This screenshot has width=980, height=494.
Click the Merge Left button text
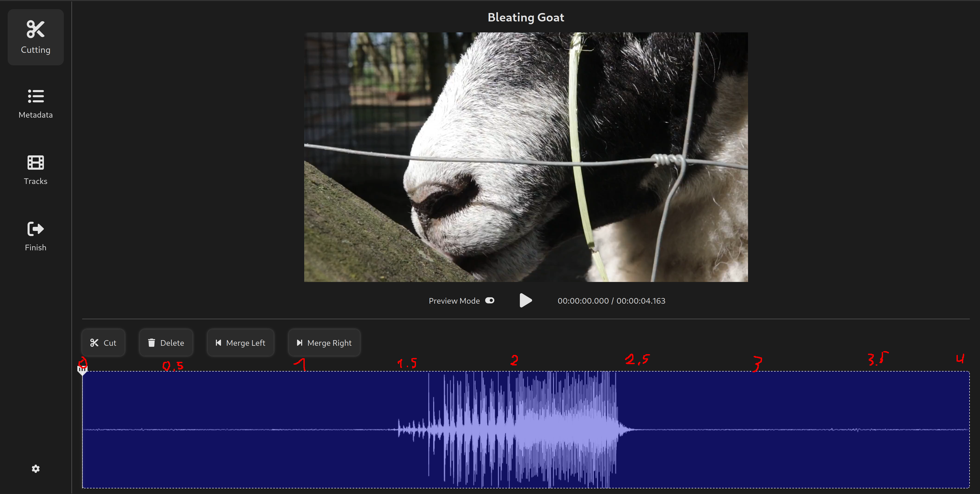245,343
